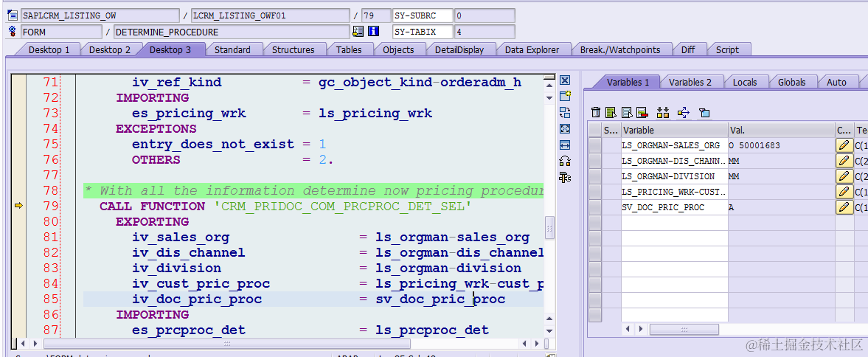Click the Variable column header
The image size is (868, 357).
(674, 131)
